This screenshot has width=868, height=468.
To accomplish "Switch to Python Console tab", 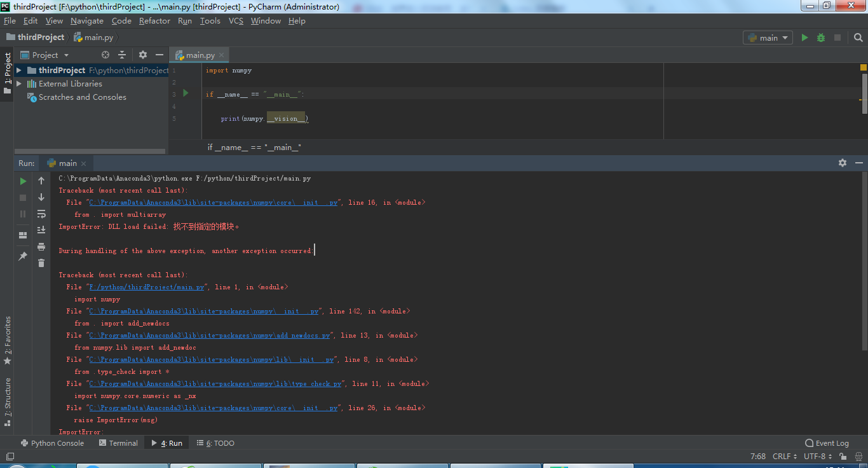I will [52, 443].
